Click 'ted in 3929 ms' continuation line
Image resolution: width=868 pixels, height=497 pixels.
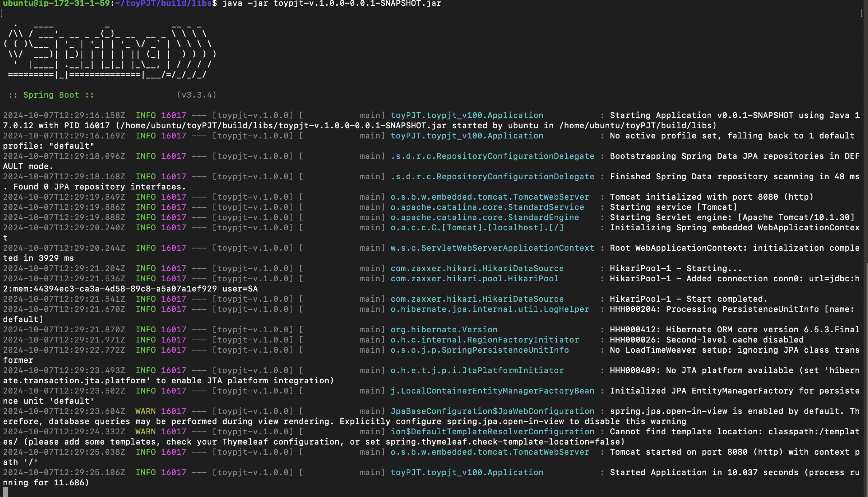point(38,258)
